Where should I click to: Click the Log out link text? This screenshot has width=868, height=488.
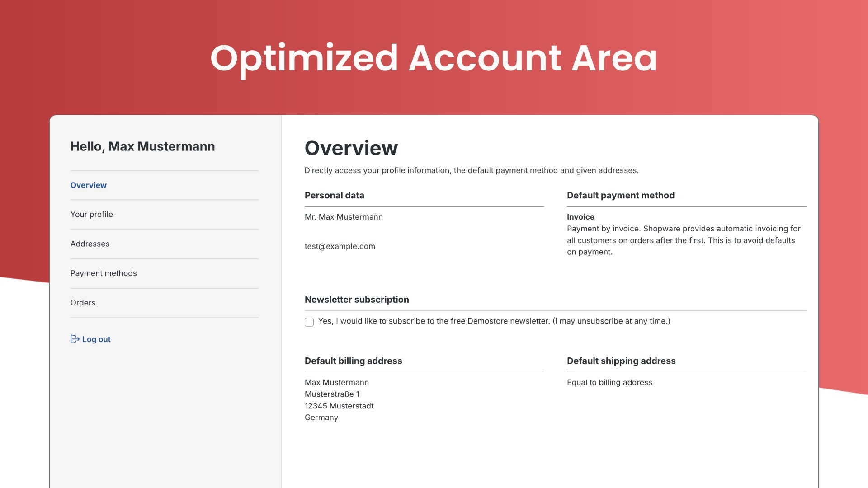click(96, 339)
